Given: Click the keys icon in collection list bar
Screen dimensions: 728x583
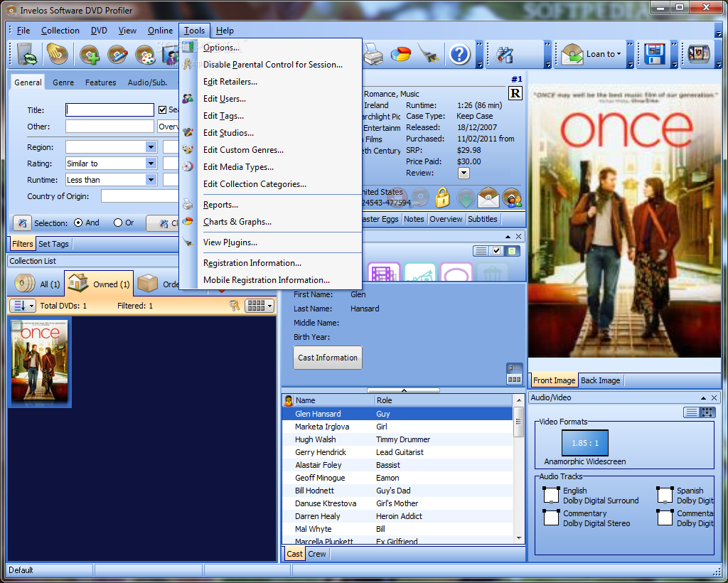Looking at the screenshot, I should click(235, 306).
